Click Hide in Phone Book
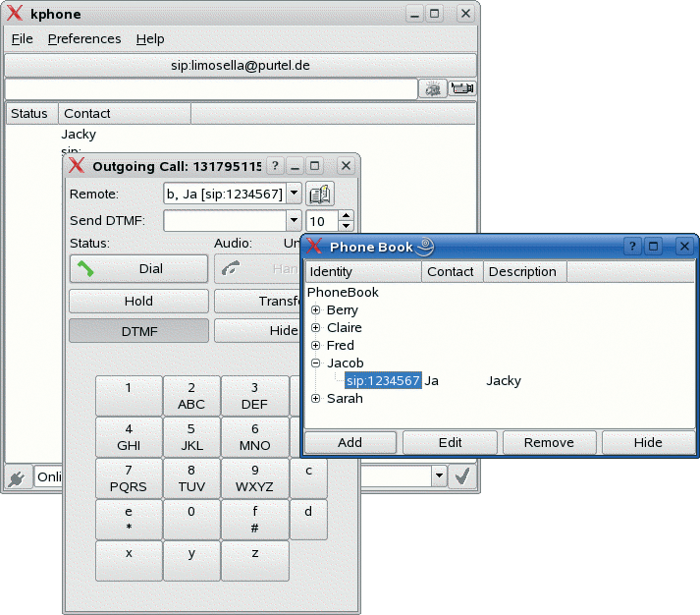The image size is (700, 615). point(648,443)
